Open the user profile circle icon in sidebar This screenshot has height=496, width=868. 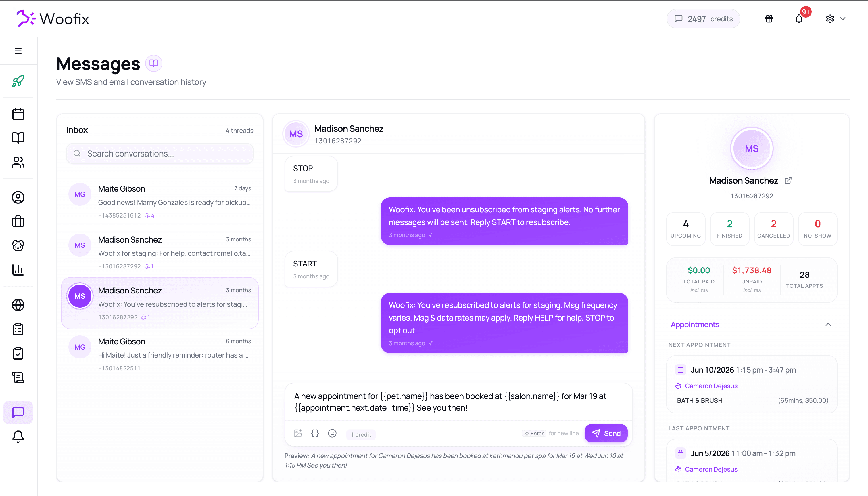18,197
